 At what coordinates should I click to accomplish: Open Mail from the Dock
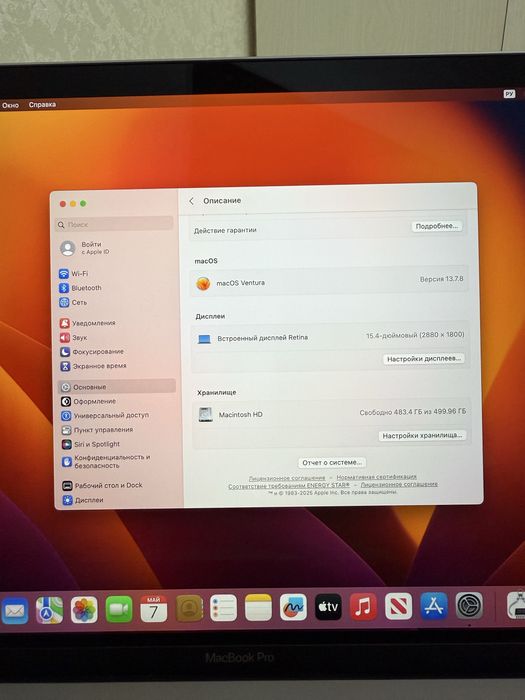click(14, 610)
